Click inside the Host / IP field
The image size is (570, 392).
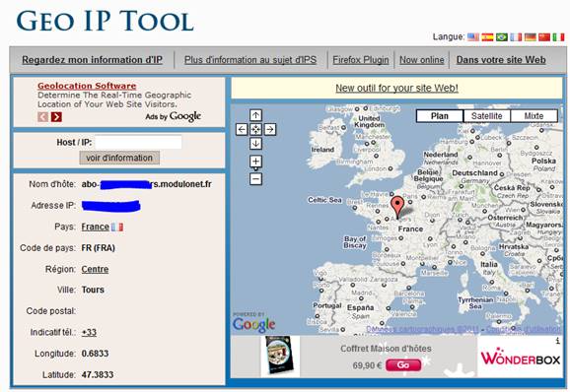138,142
